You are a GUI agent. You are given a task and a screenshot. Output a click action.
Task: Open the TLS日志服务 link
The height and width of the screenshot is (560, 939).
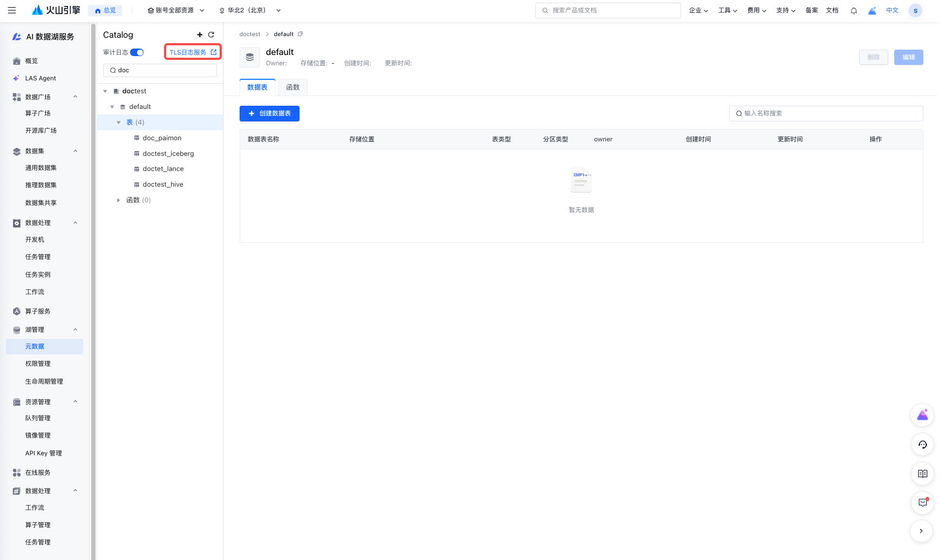[193, 52]
